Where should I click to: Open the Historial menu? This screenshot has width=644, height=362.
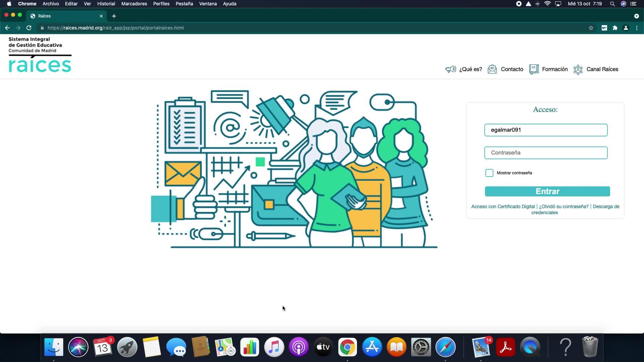106,4
